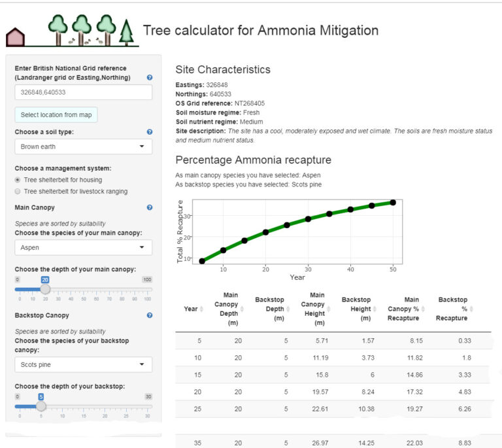Image resolution: width=502 pixels, height=448 pixels.
Task: Click help icon beside grid reference label
Action: click(150, 78)
